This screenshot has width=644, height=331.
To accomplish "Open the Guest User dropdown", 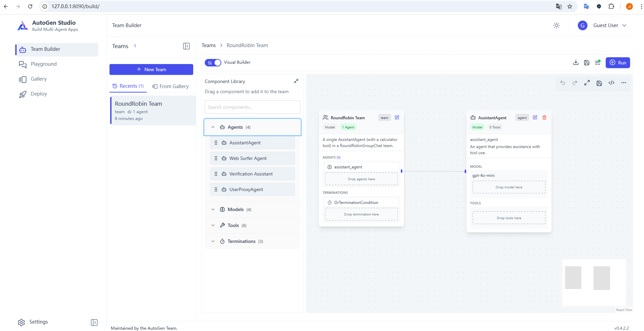I will tap(610, 25).
